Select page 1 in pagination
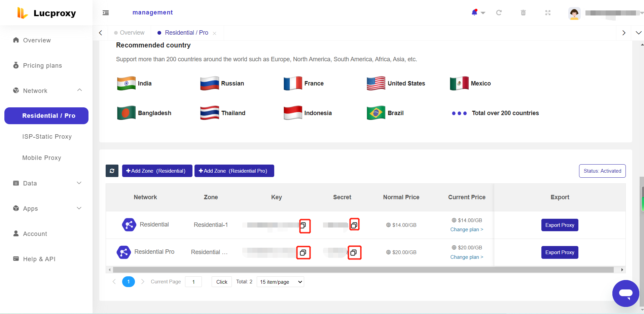Viewport: 644px width, 314px height. click(129, 282)
